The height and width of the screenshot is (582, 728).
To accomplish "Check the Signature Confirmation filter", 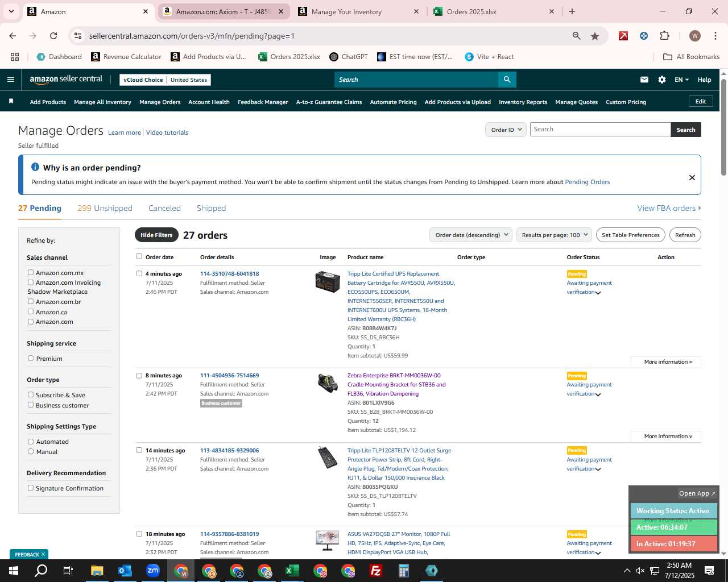I will tap(31, 488).
